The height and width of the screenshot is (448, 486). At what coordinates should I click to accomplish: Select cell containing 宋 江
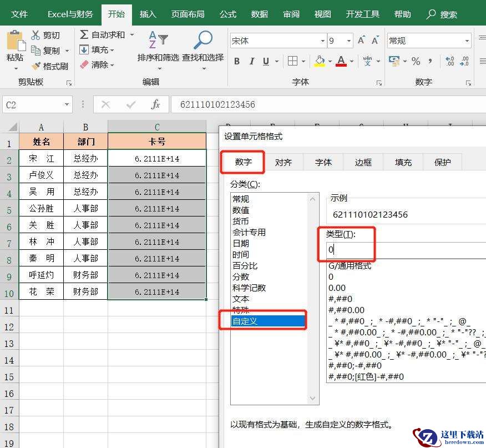(41, 159)
